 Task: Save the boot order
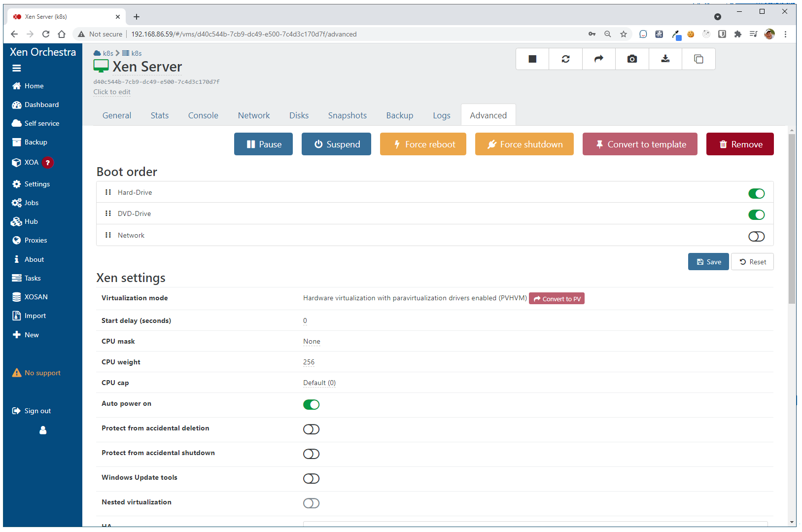tap(708, 262)
